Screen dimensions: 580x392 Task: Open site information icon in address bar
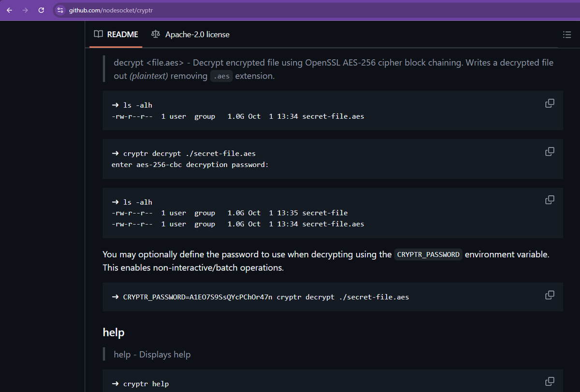[x=60, y=10]
